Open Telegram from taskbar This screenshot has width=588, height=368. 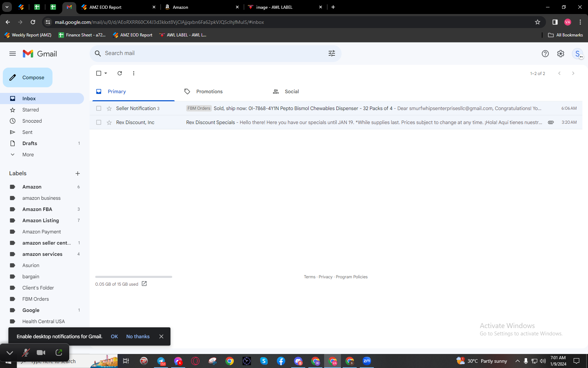pos(161,361)
